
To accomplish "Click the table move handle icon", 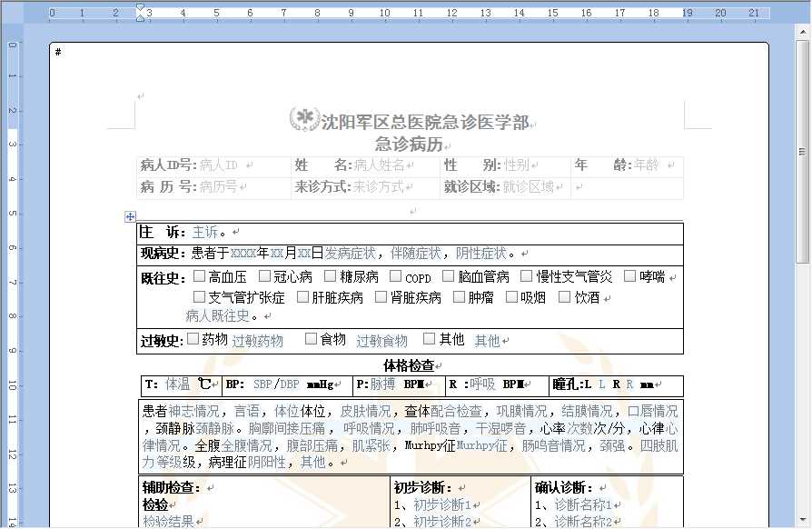I will coord(130,216).
